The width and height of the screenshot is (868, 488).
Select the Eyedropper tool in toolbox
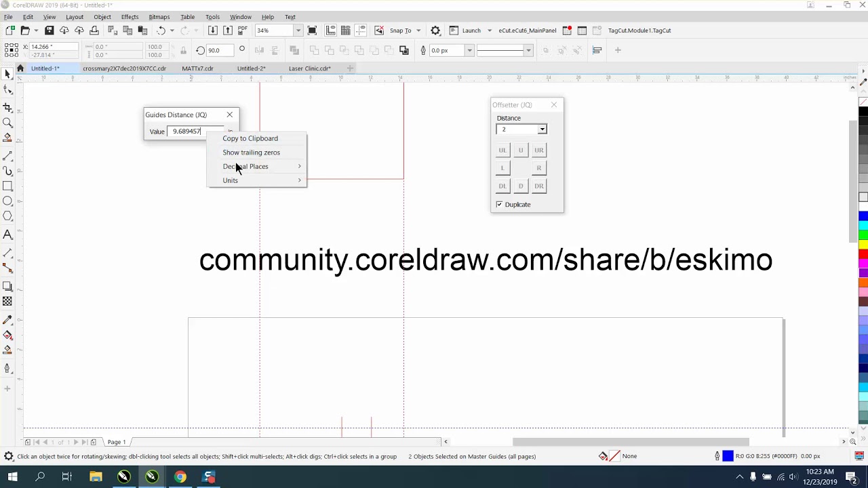pyautogui.click(x=7, y=319)
